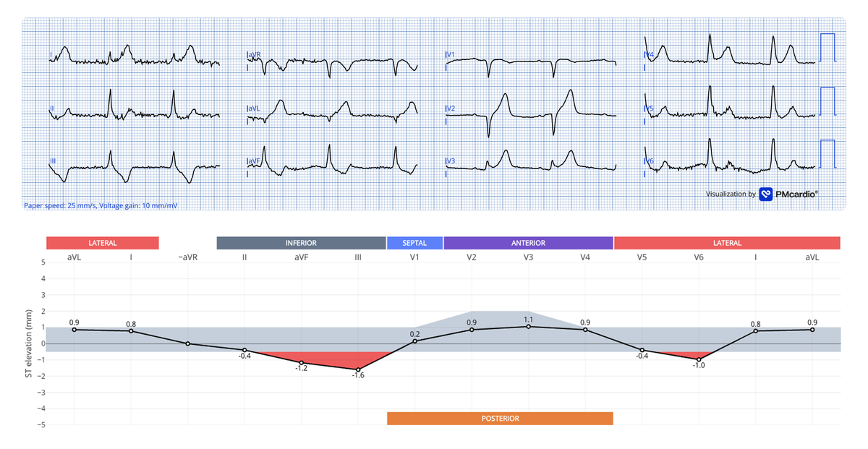Click the V4 axis label in chart
This screenshot has height=449, width=868.
(585, 257)
